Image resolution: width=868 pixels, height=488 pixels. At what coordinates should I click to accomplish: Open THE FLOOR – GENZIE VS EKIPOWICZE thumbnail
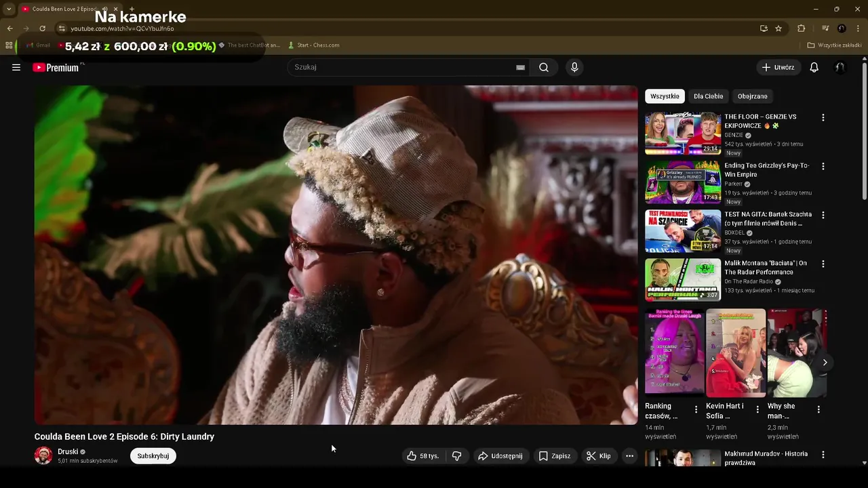683,134
